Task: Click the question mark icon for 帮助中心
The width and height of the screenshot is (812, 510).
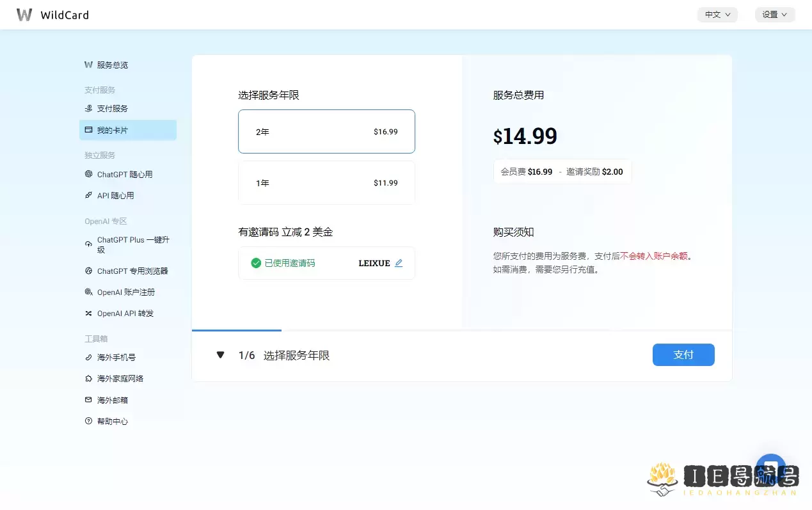Action: click(x=89, y=421)
